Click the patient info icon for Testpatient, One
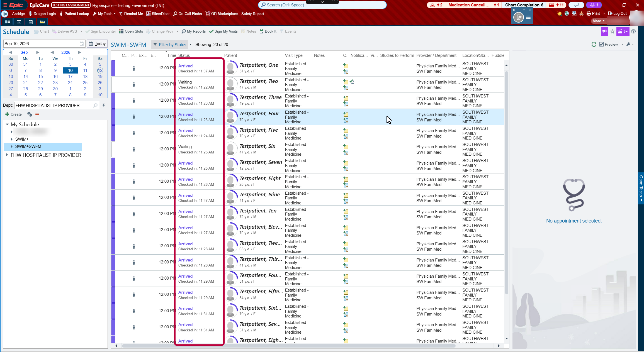Screen dimensions: 644x352 click(x=134, y=68)
